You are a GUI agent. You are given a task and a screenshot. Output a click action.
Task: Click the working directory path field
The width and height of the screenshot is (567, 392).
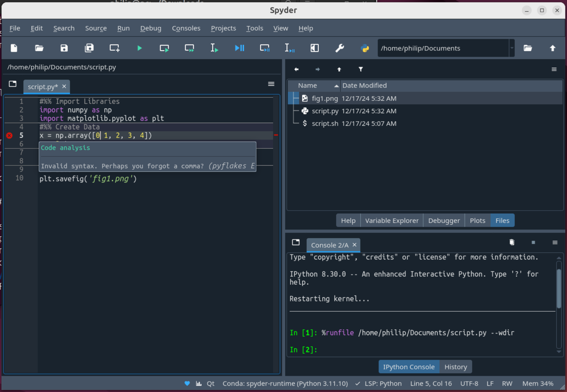coord(443,48)
